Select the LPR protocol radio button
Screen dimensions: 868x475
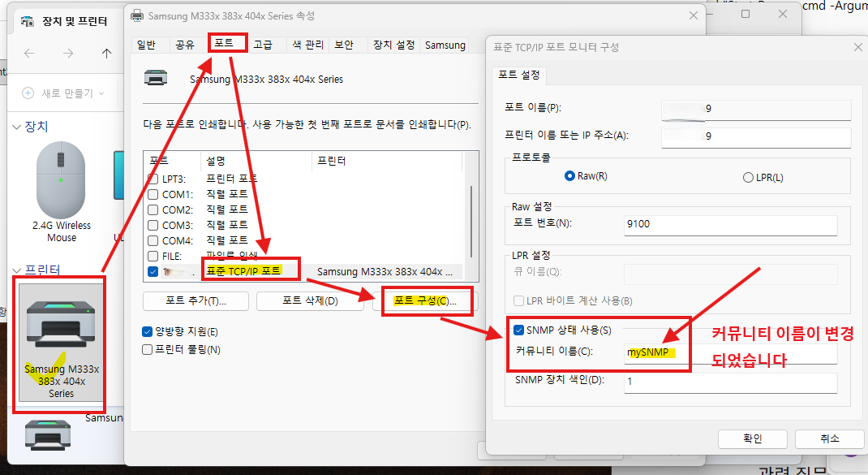[748, 177]
